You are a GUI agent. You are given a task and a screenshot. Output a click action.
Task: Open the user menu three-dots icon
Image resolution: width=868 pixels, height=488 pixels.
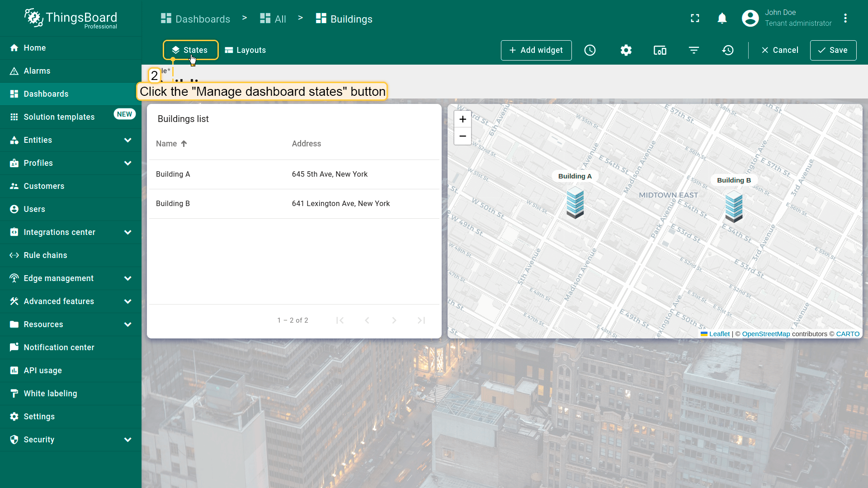(x=845, y=18)
